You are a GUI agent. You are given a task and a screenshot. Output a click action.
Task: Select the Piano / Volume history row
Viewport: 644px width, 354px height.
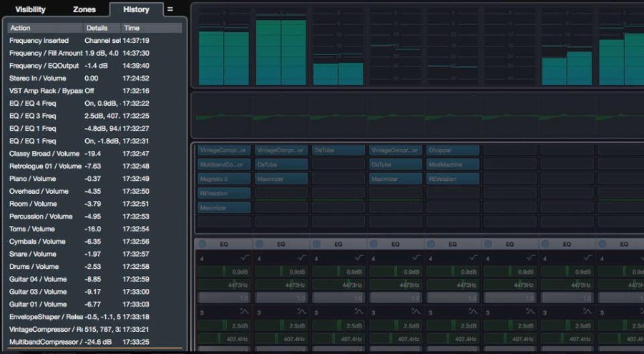[95, 179]
